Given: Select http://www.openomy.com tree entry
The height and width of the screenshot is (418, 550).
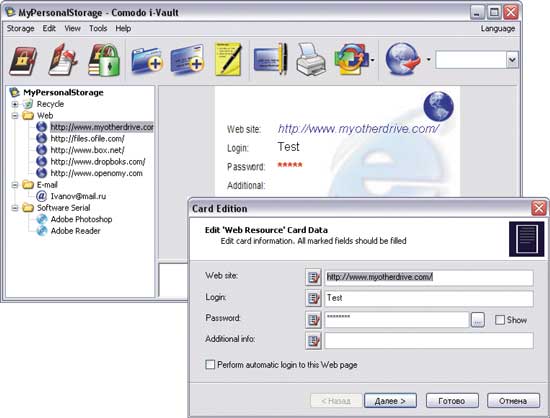Looking at the screenshot, I should pos(96,173).
